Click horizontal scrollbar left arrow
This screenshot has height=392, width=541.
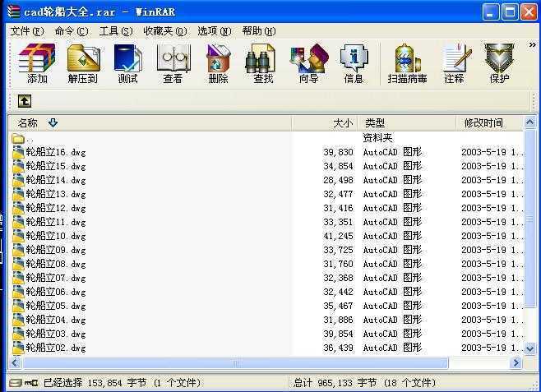(15, 362)
